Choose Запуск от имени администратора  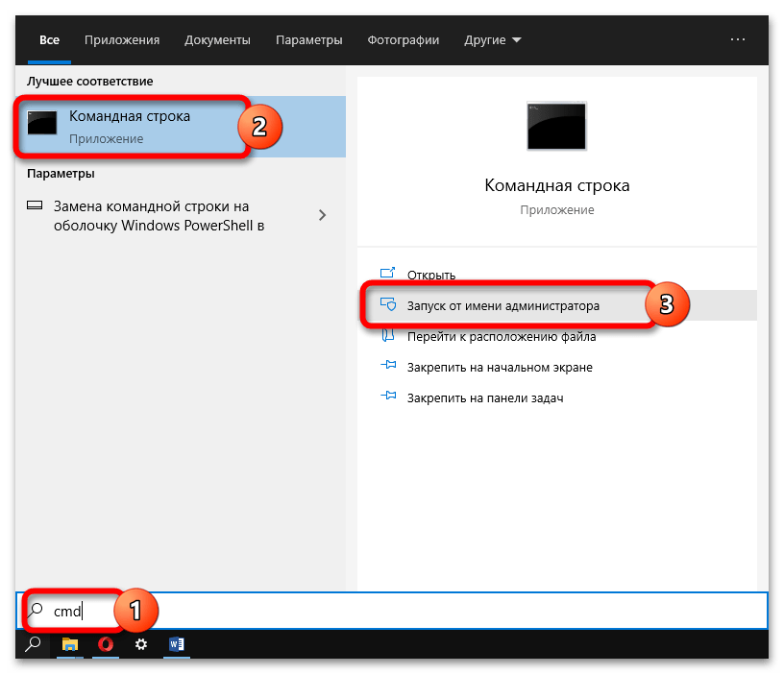click(502, 306)
